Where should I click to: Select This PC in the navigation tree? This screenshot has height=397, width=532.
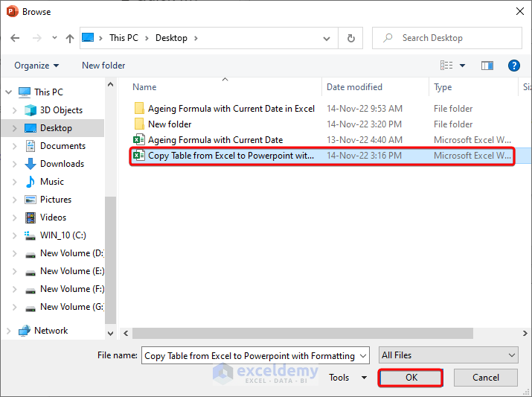click(48, 92)
